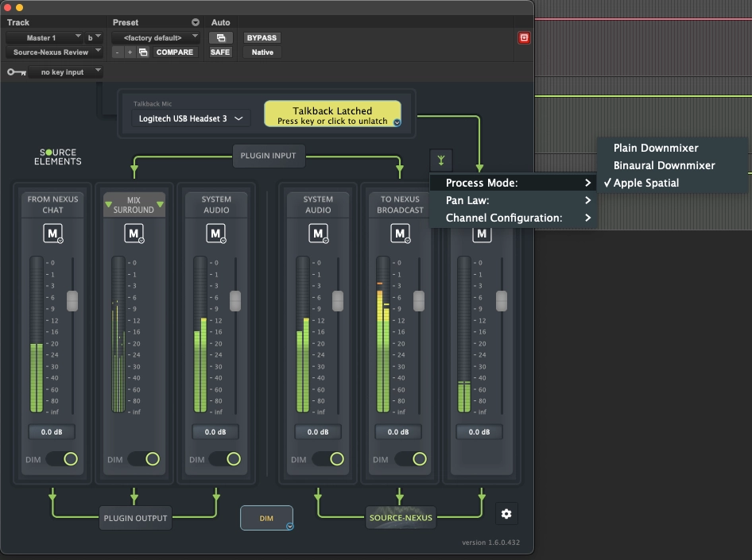The image size is (752, 560).
Task: Toggle DIM on To Nexus Broadcast channel
Action: tap(413, 459)
